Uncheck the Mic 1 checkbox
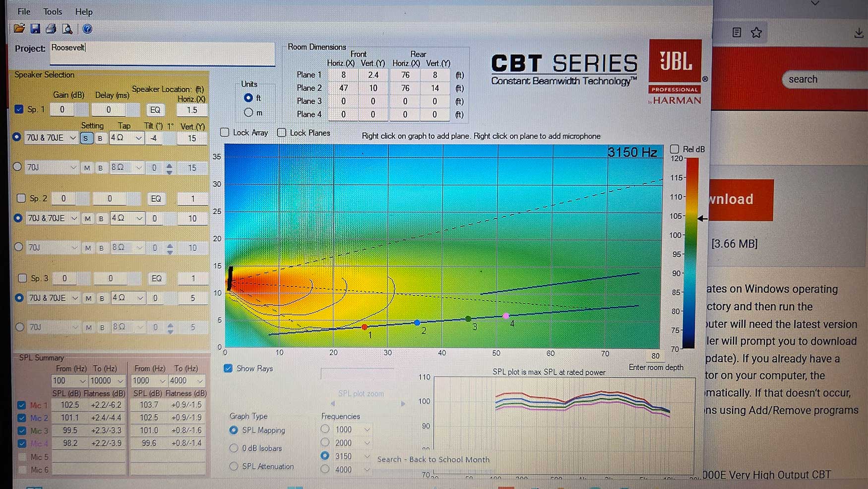868x489 pixels. [21, 405]
